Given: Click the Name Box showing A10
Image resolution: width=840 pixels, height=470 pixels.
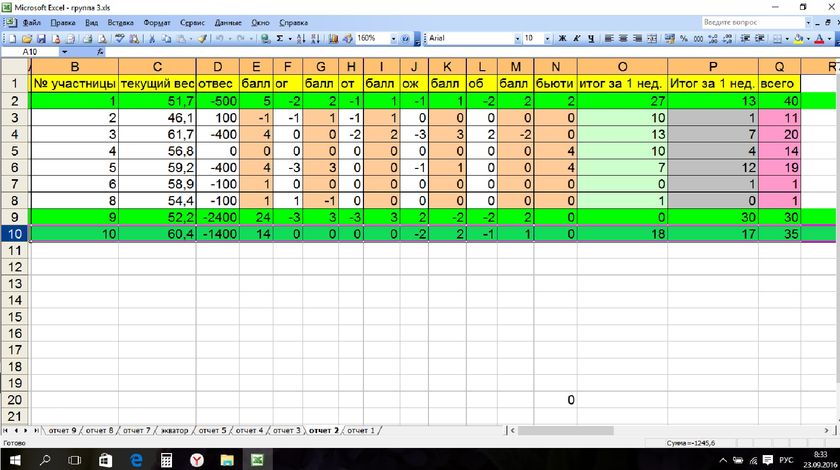Looking at the screenshot, I should (x=30, y=52).
